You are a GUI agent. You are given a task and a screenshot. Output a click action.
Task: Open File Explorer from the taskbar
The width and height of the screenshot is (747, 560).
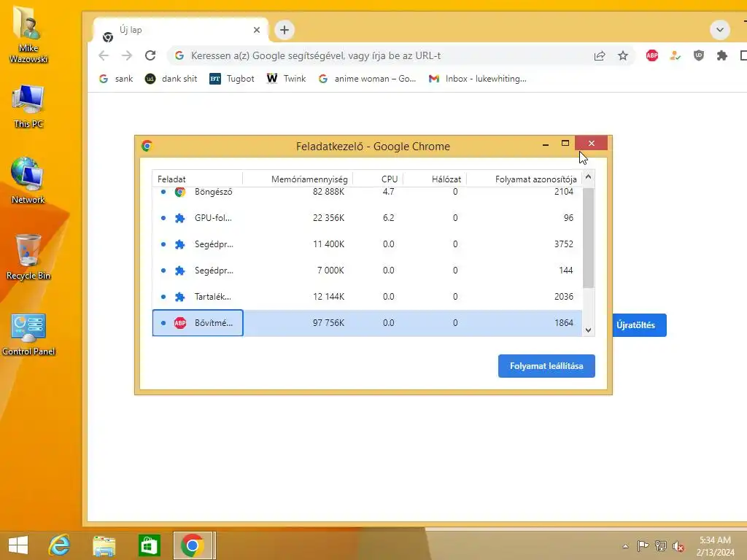(104, 545)
